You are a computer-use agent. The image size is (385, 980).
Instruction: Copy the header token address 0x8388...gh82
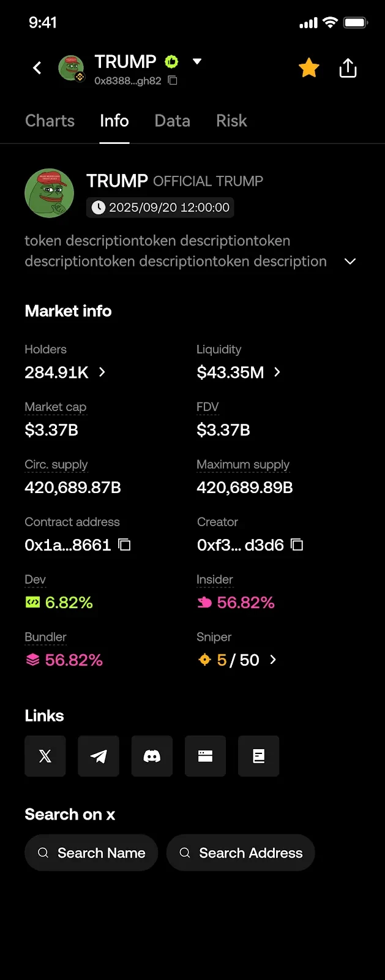click(x=173, y=80)
